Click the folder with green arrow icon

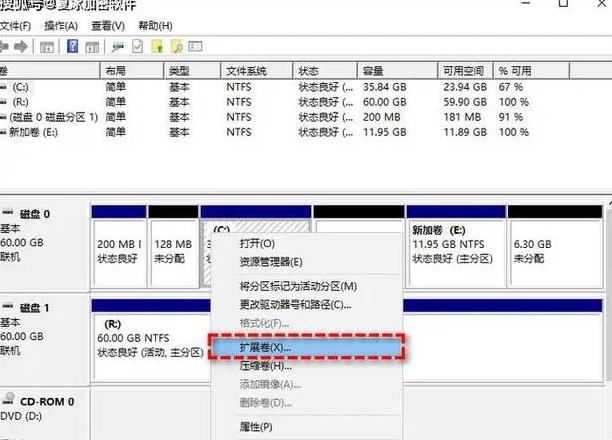point(157,46)
